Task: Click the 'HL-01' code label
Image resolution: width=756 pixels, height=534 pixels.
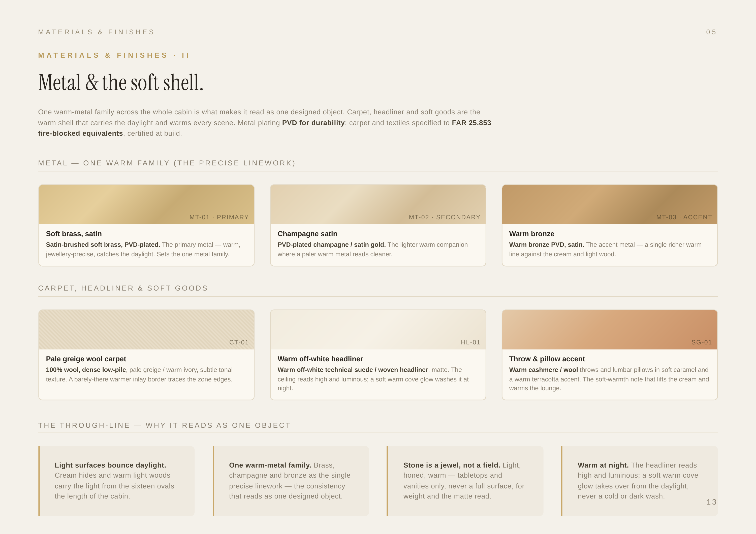Action: click(470, 342)
